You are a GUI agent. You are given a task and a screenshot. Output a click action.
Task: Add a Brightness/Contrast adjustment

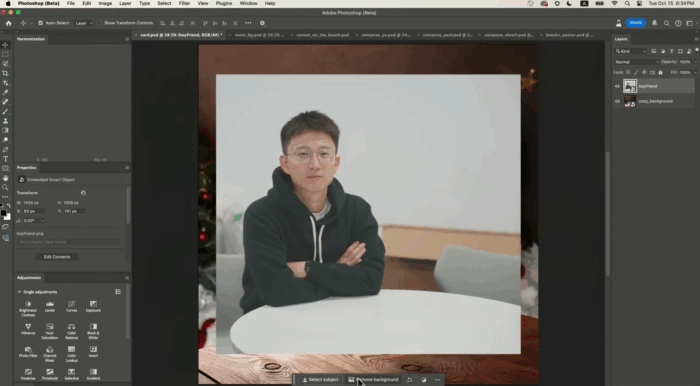[28, 308]
